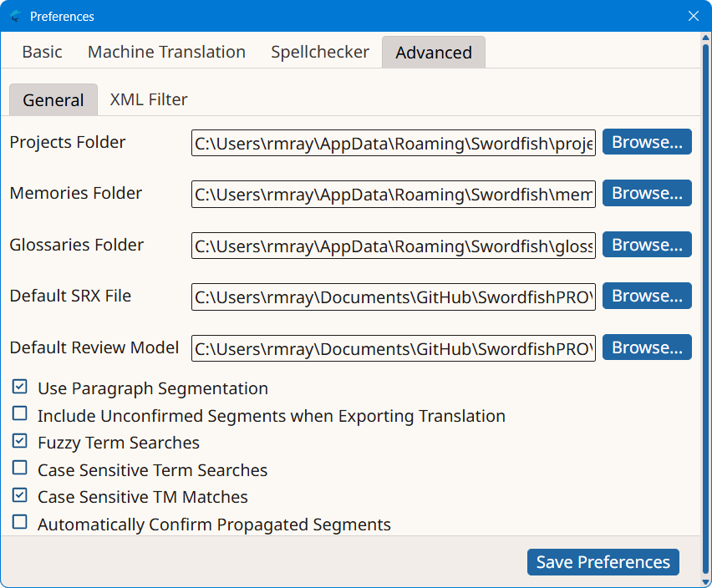Select the Spellchecker tab
The width and height of the screenshot is (712, 588).
(320, 52)
